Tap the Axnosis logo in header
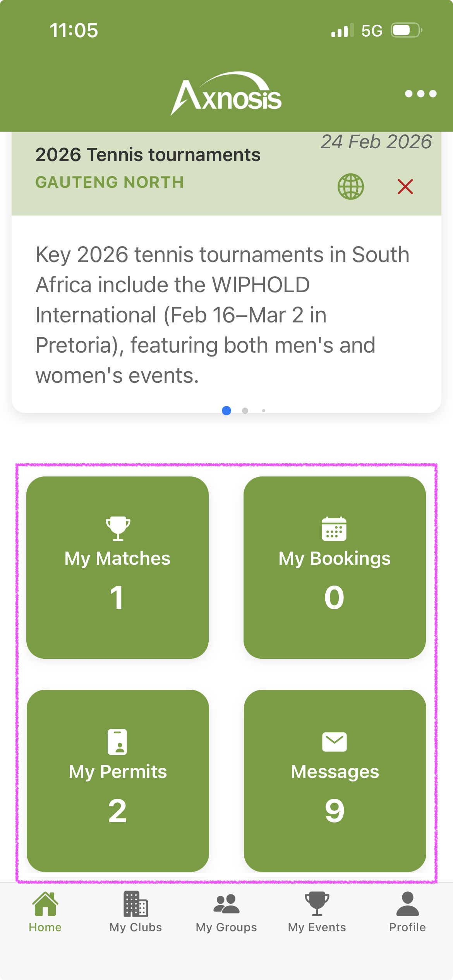453x980 pixels. [x=226, y=94]
